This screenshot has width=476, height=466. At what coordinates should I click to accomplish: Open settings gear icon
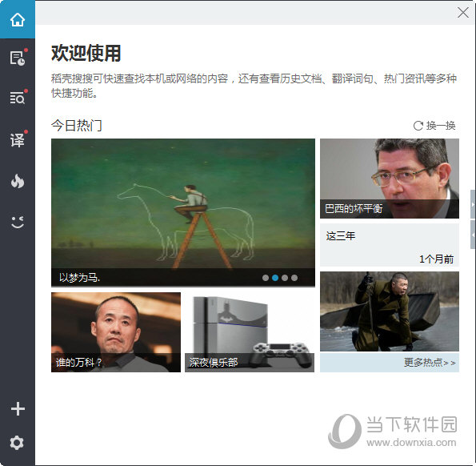tap(17, 443)
